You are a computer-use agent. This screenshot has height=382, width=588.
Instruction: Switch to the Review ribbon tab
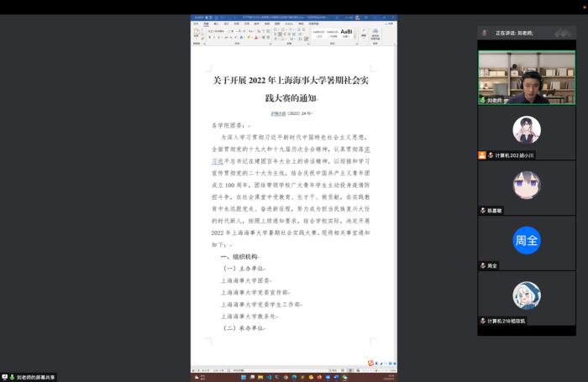click(x=266, y=24)
